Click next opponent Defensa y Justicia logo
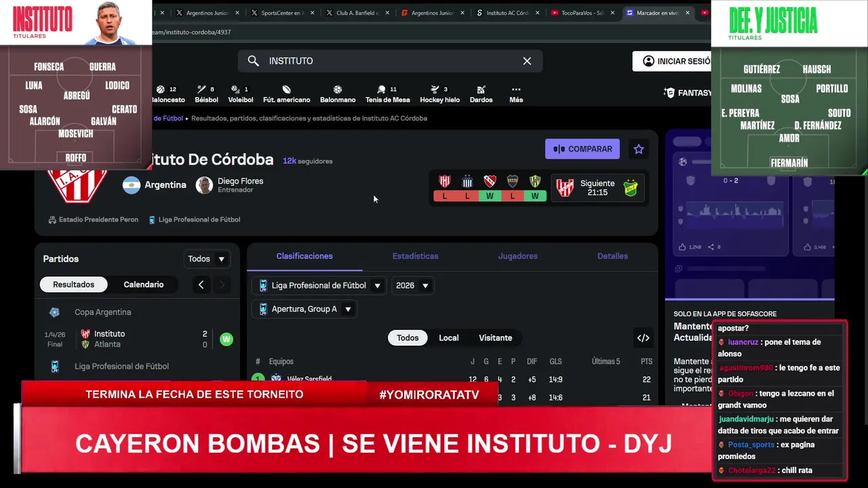This screenshot has width=868, height=488. [x=631, y=188]
